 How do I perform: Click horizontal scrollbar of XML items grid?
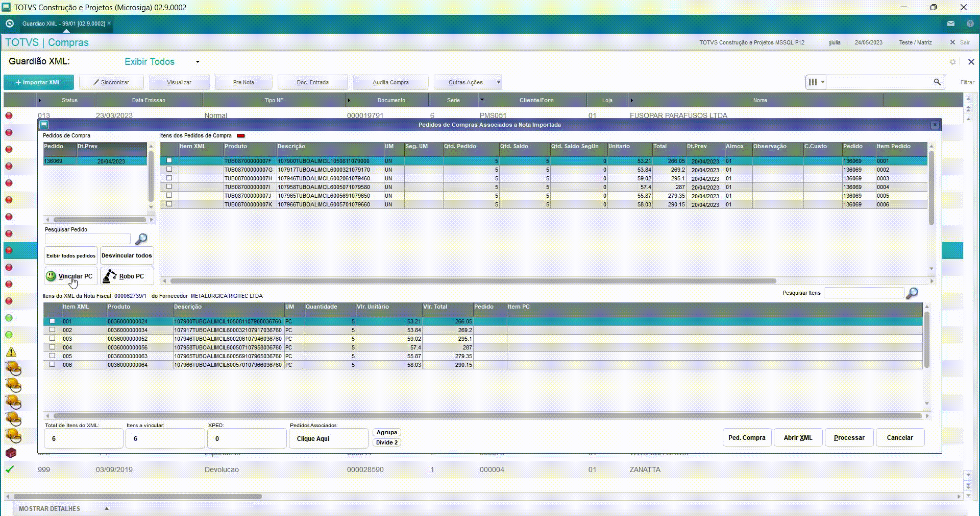coord(487,416)
